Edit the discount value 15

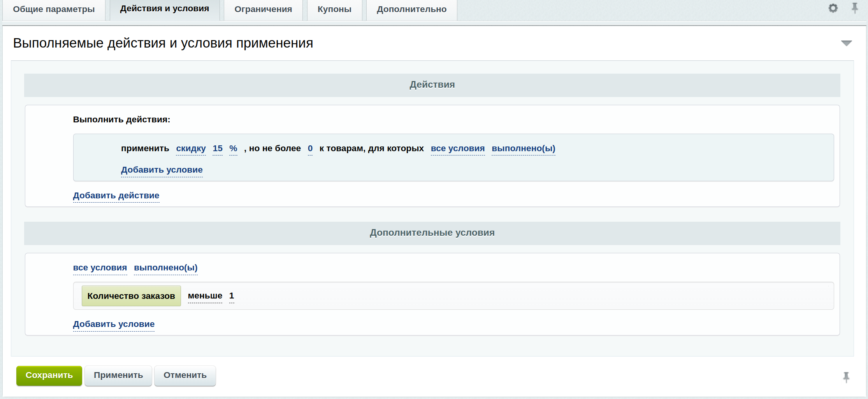pos(218,148)
